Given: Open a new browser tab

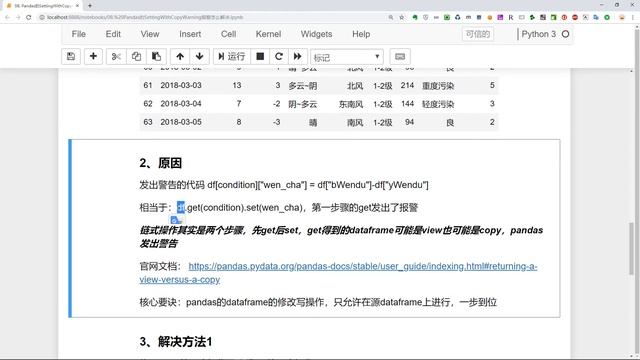Looking at the screenshot, I should (89, 6).
